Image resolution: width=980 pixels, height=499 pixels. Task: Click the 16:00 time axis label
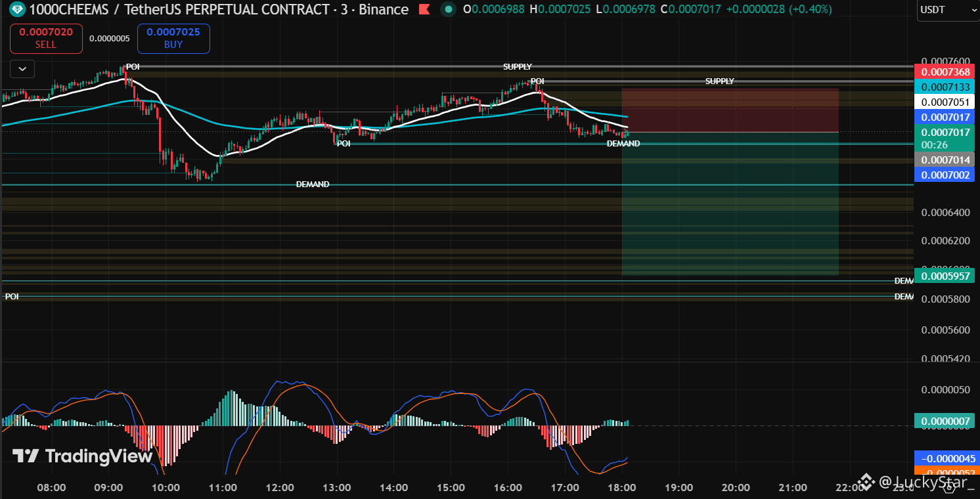508,487
